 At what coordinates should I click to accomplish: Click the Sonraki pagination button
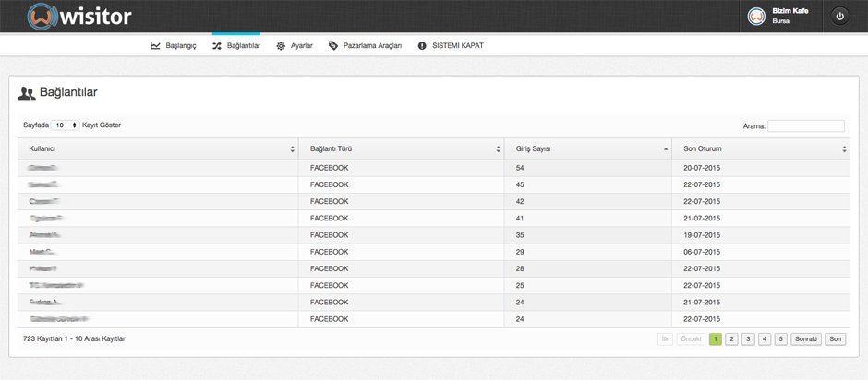pyautogui.click(x=806, y=339)
